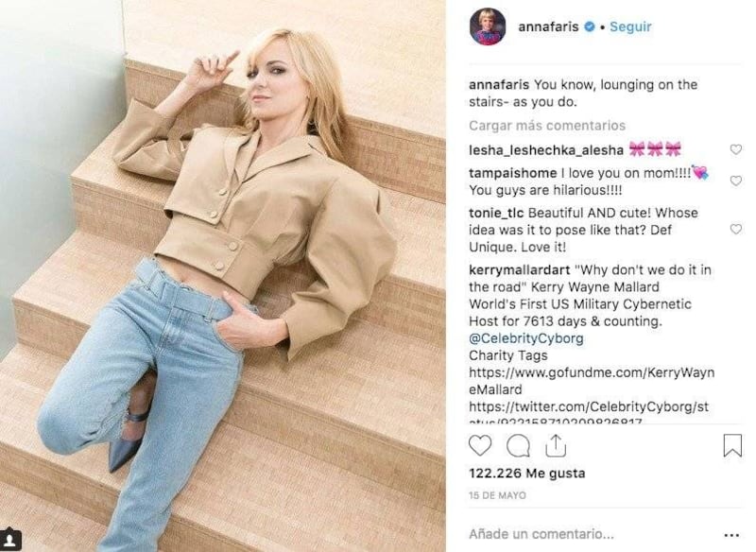Screen dimensions: 756x552
Task: Follow the account with Seguir
Action: tap(630, 26)
